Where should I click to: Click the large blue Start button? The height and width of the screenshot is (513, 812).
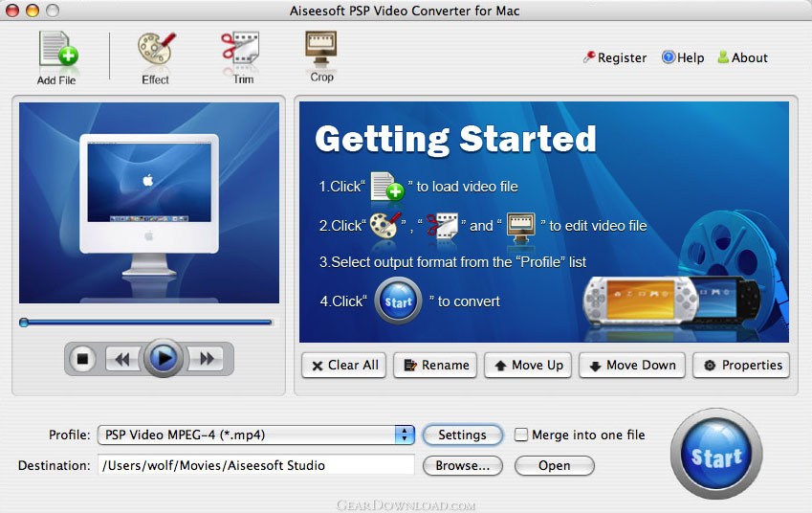(x=716, y=454)
